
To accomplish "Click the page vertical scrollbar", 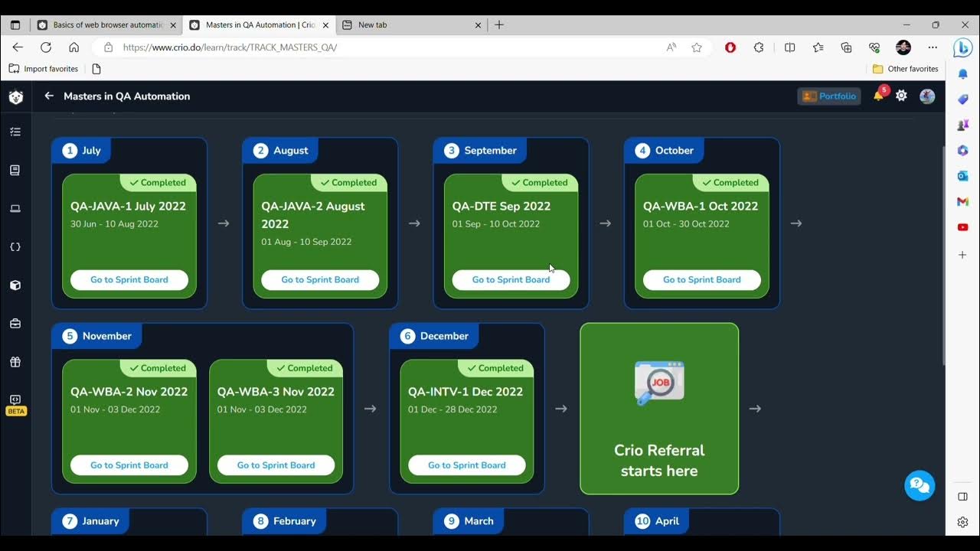I will tap(942, 256).
